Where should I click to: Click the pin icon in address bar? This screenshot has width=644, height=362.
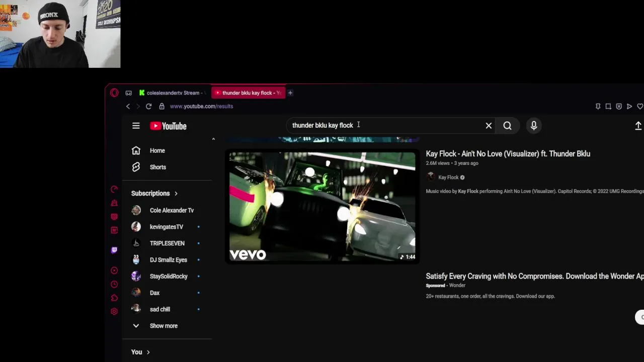tap(598, 107)
